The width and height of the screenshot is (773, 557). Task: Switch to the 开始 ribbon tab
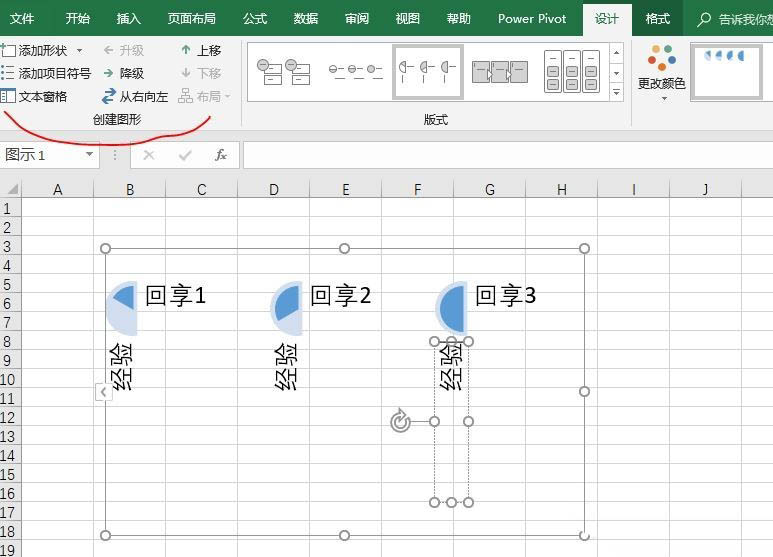[78, 19]
